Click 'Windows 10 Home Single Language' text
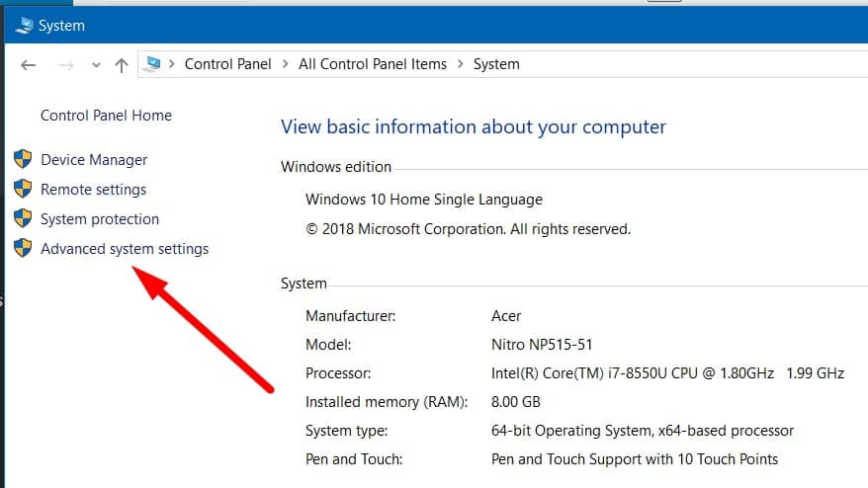The image size is (868, 488). point(424,200)
